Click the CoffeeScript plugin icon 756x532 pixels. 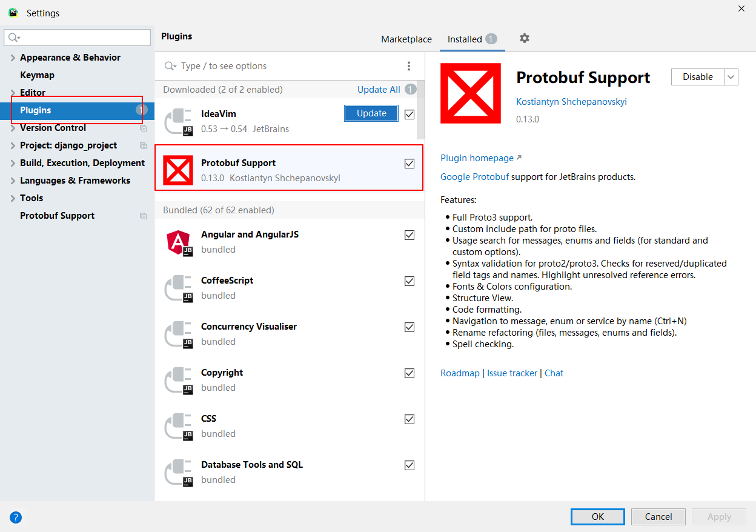[x=179, y=288]
